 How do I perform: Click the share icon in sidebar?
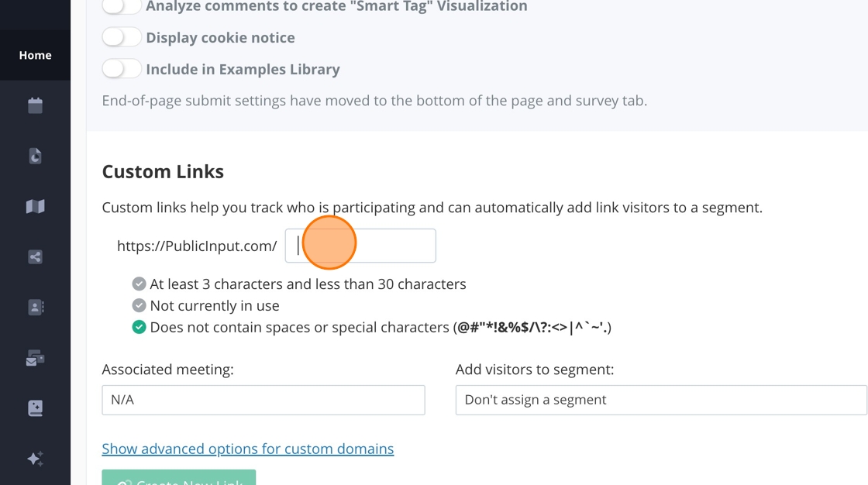(x=35, y=256)
